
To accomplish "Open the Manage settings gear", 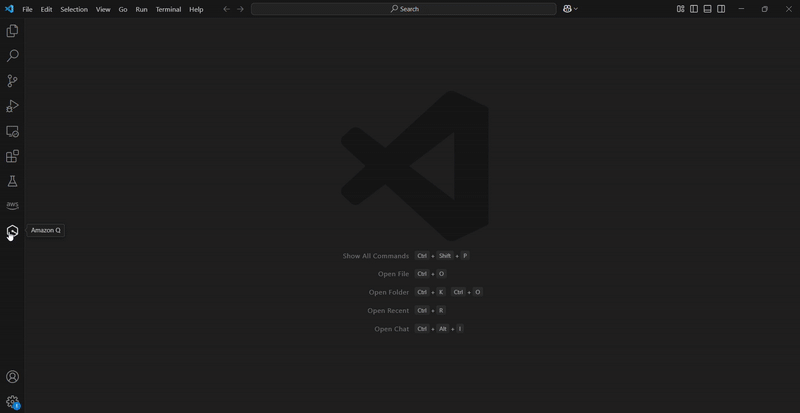I will [12, 402].
